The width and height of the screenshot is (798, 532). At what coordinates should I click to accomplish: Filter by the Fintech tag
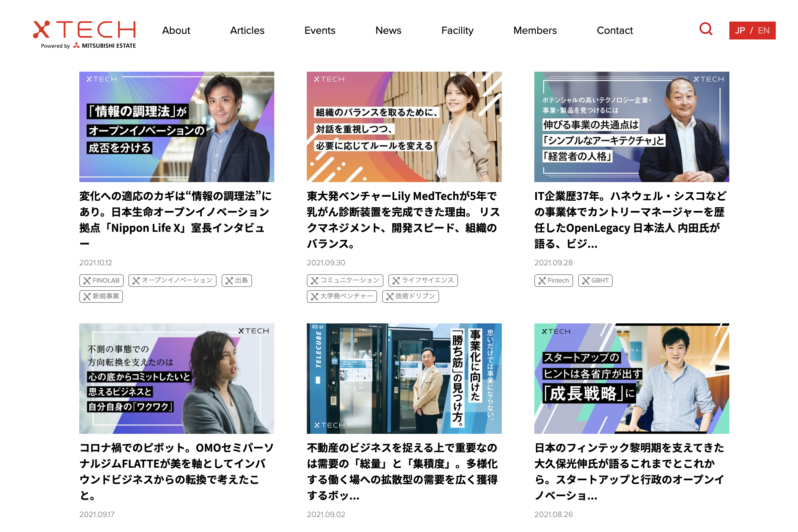pyautogui.click(x=554, y=281)
